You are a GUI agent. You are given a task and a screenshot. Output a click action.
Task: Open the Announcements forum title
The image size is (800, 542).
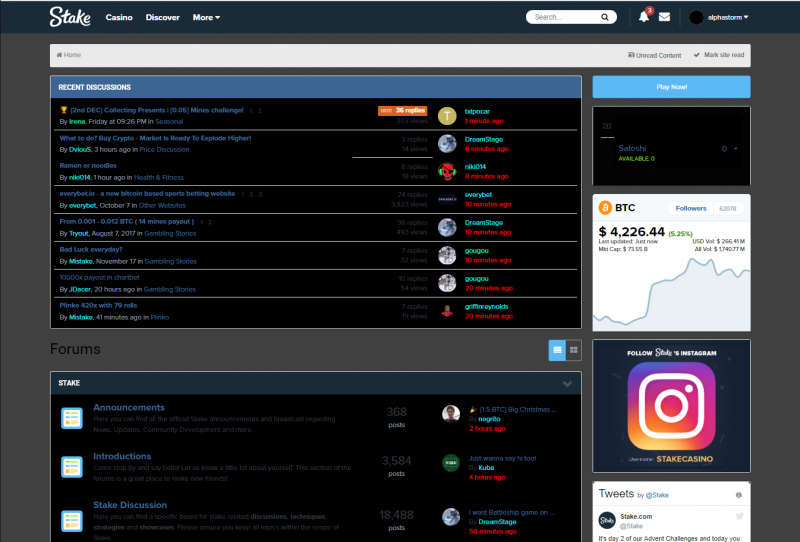coord(129,407)
